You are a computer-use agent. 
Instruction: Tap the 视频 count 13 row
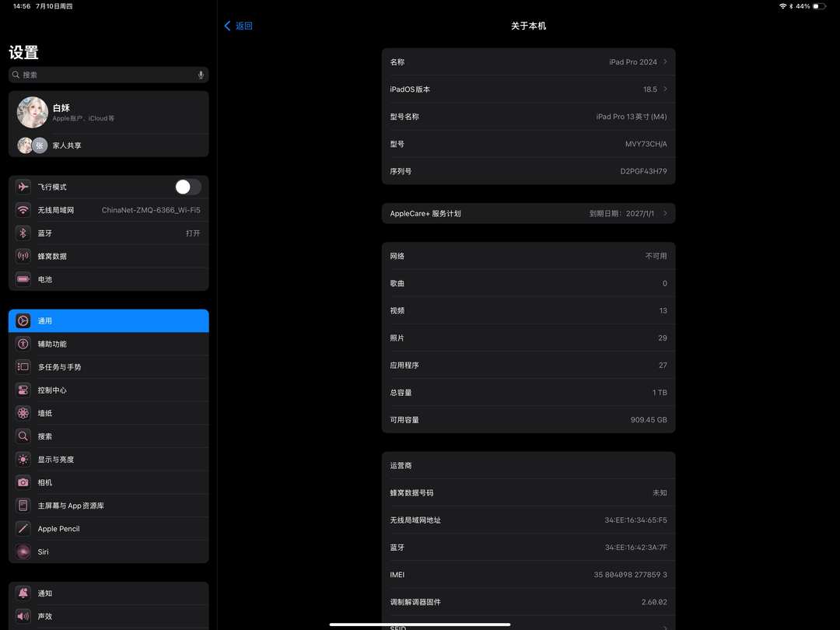pyautogui.click(x=529, y=310)
